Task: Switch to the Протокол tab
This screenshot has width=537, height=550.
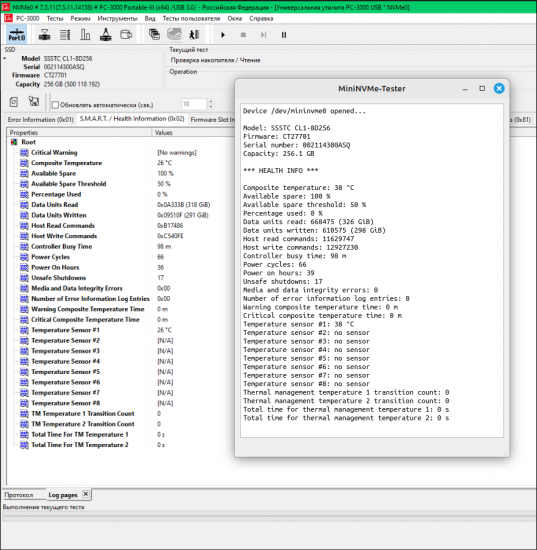Action: click(19, 495)
